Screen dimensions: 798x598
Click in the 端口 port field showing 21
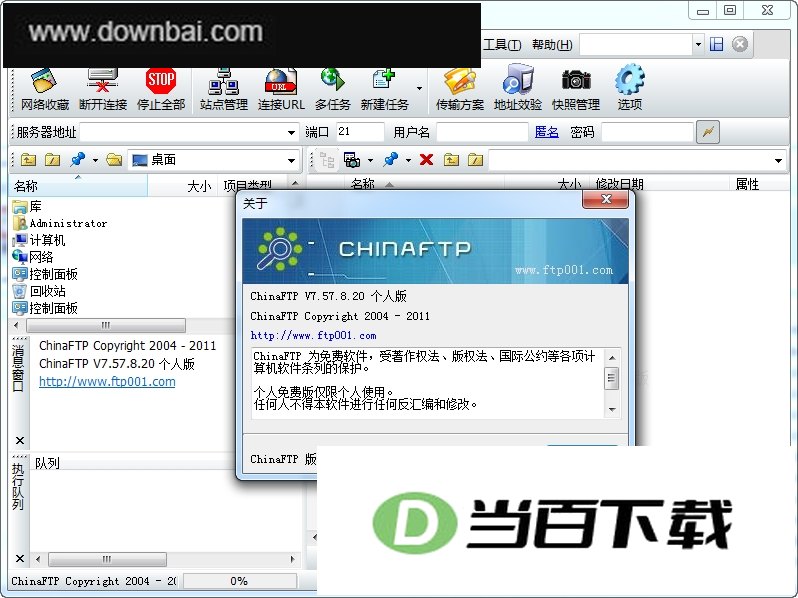[360, 132]
